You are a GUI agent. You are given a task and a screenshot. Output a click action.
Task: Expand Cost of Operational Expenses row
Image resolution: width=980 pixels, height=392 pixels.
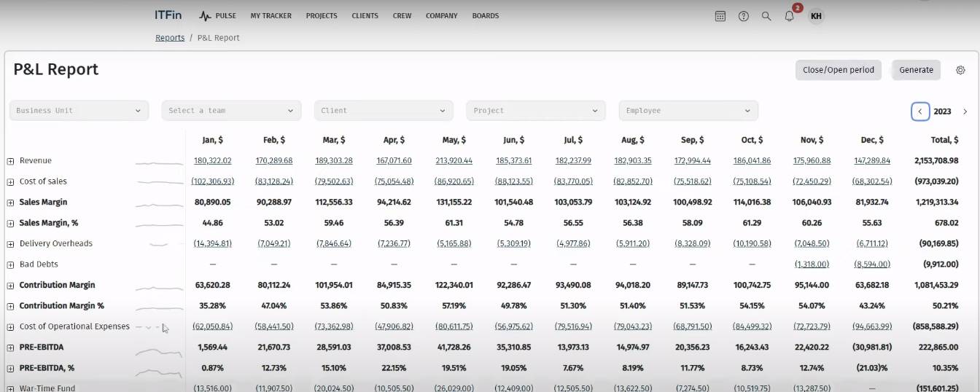coord(10,327)
